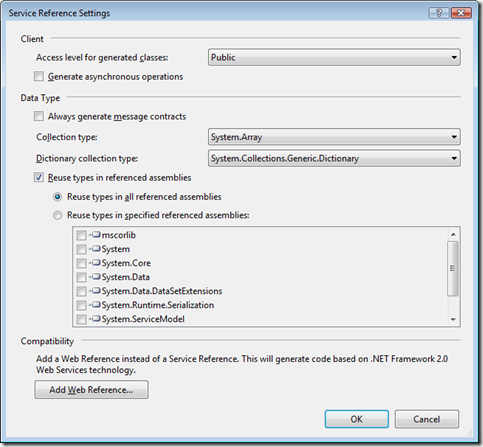The image size is (483, 447).
Task: Click the System.Data.DataSetExtensions label text
Action: click(162, 291)
